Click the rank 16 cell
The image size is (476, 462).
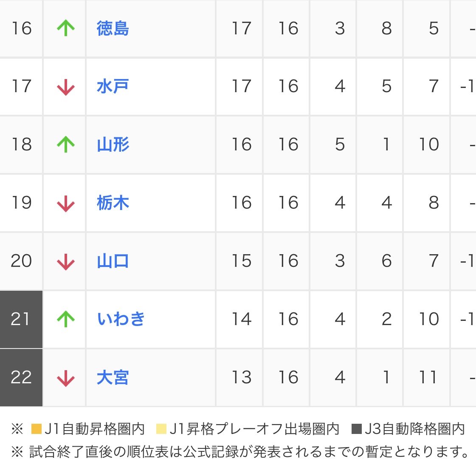click(21, 28)
